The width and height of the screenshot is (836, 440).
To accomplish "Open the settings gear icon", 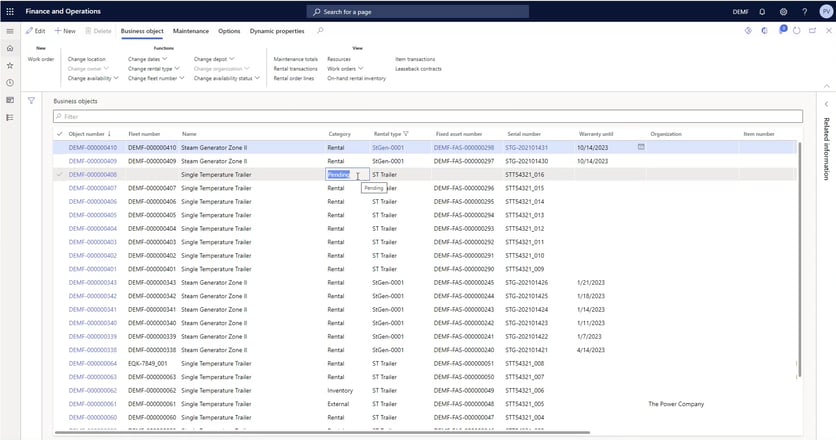I will (x=783, y=11).
